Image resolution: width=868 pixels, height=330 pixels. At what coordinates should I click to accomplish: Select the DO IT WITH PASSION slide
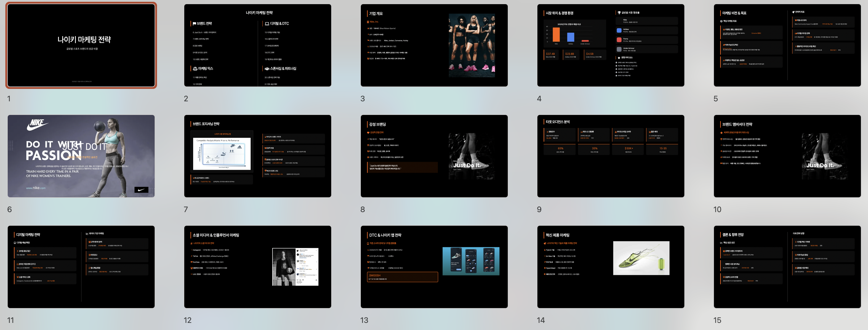81,156
